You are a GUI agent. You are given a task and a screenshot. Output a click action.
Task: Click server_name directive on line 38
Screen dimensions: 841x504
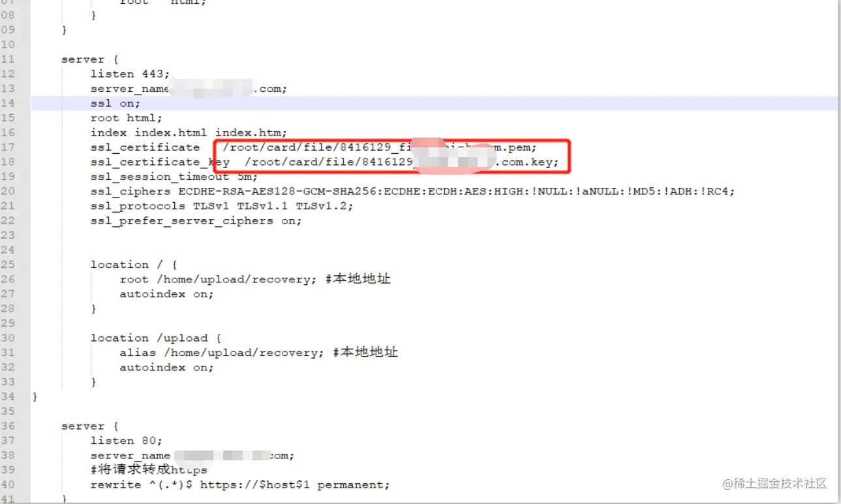[x=192, y=455]
